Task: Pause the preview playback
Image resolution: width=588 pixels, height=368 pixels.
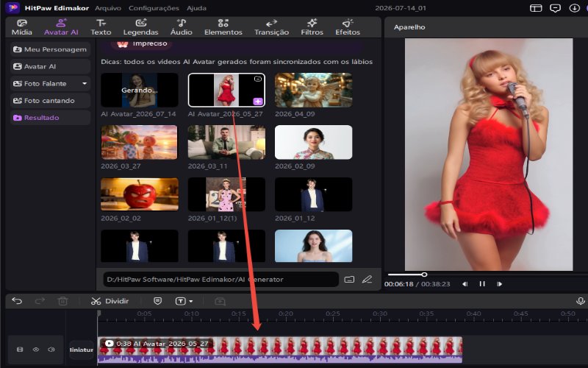Action: coord(482,284)
